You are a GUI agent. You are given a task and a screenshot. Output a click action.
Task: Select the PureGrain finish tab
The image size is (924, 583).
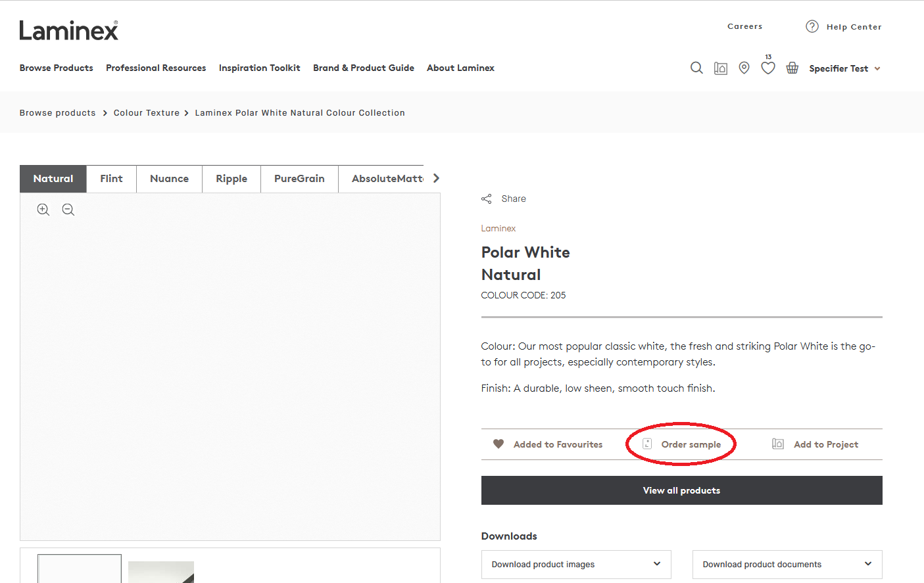pyautogui.click(x=299, y=179)
